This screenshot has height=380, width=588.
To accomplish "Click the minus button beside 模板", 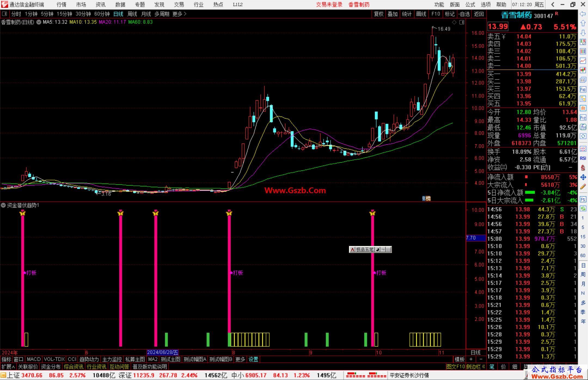I will tap(481, 359).
